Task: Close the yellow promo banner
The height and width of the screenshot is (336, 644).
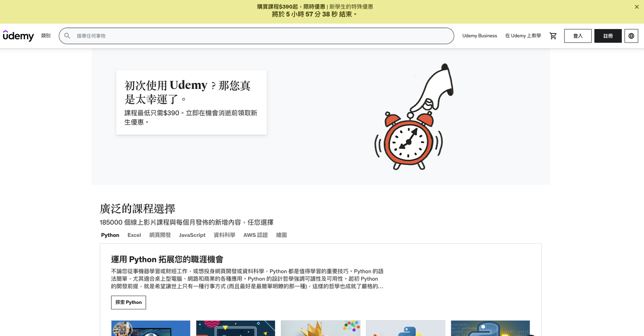Action: 637,7
